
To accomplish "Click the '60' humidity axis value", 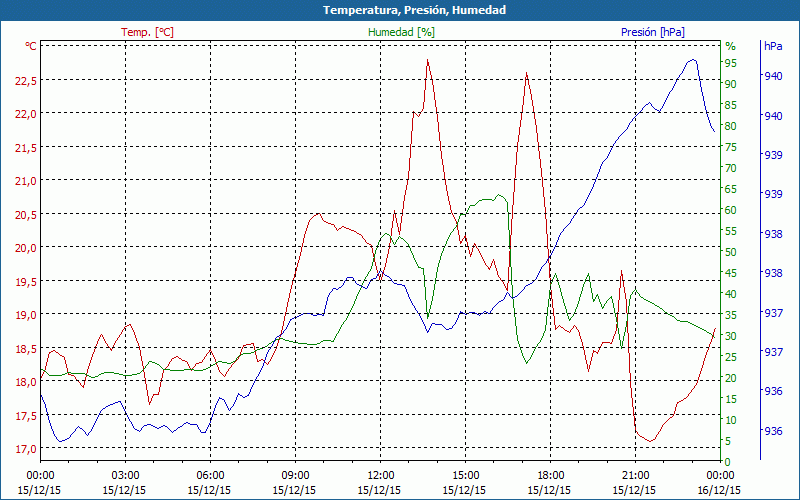I will pos(731,210).
